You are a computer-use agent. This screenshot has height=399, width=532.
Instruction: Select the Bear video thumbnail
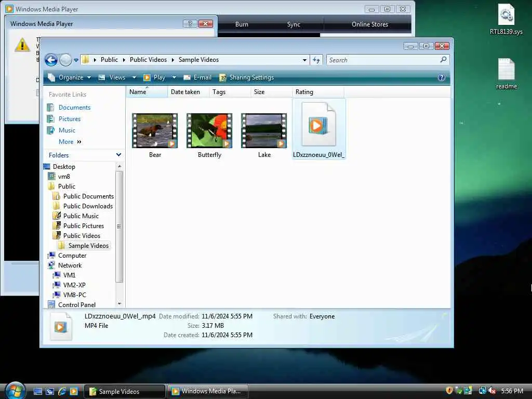[x=155, y=130]
